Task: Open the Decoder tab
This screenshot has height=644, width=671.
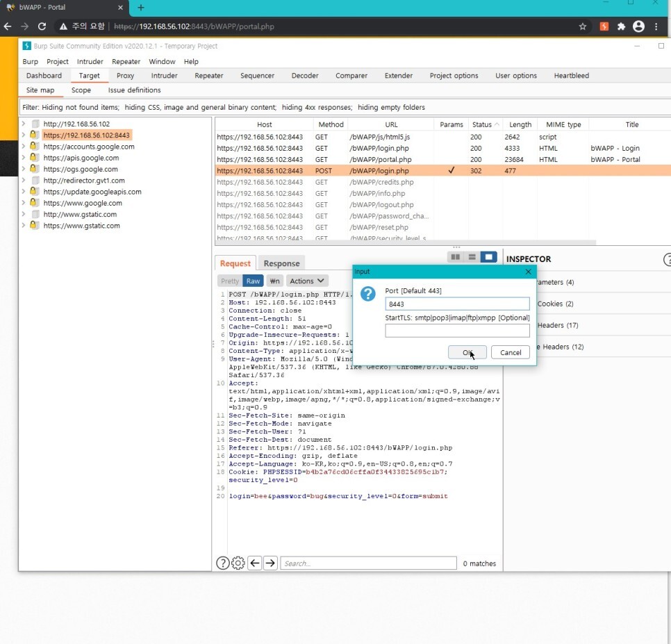Action: pos(305,76)
